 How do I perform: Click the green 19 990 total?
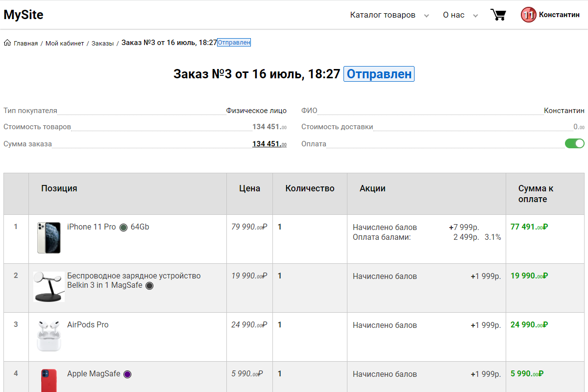pyautogui.click(x=529, y=276)
